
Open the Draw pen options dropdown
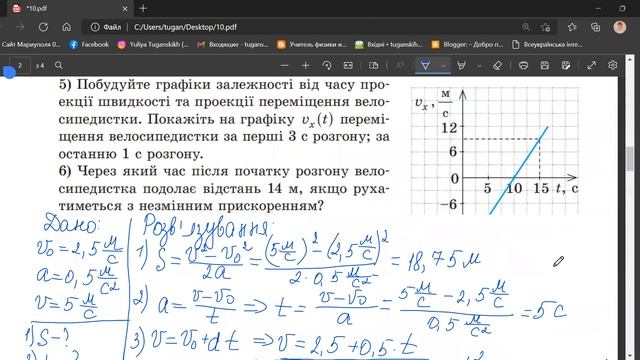[x=443, y=66]
